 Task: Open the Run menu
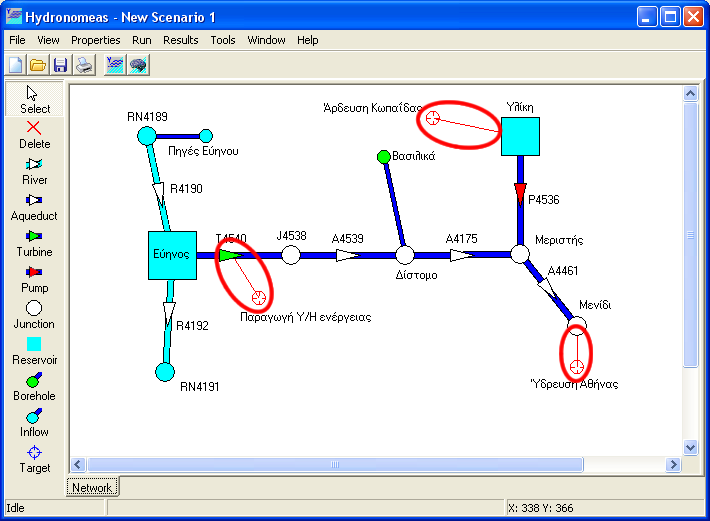tap(142, 40)
